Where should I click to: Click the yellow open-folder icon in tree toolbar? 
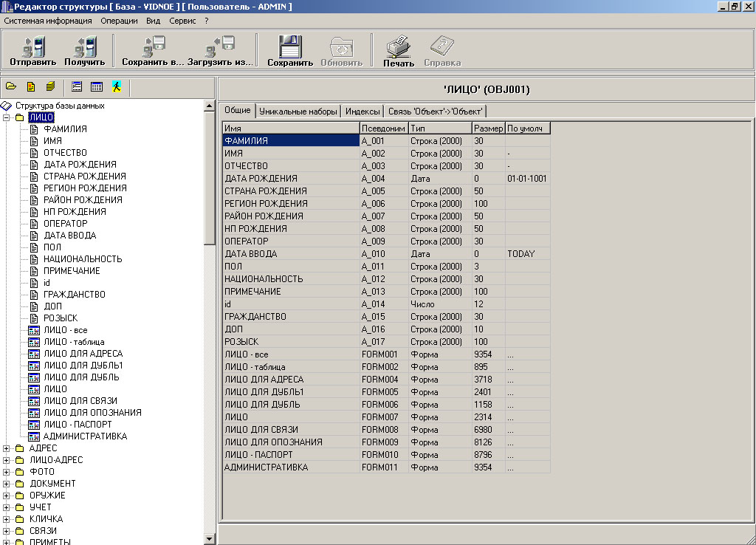tap(11, 86)
